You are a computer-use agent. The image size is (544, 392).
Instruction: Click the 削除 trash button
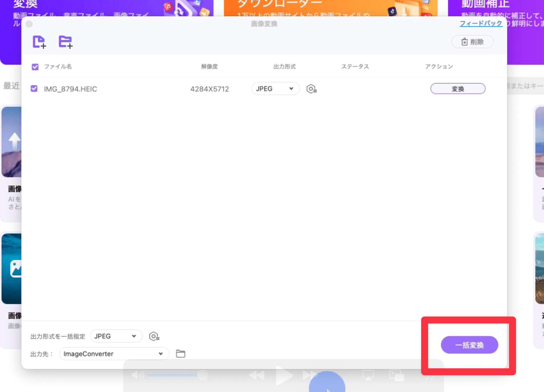(x=472, y=42)
